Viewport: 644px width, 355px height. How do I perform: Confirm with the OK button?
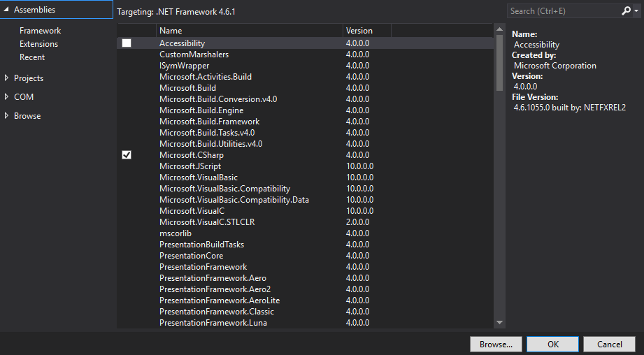coord(552,344)
